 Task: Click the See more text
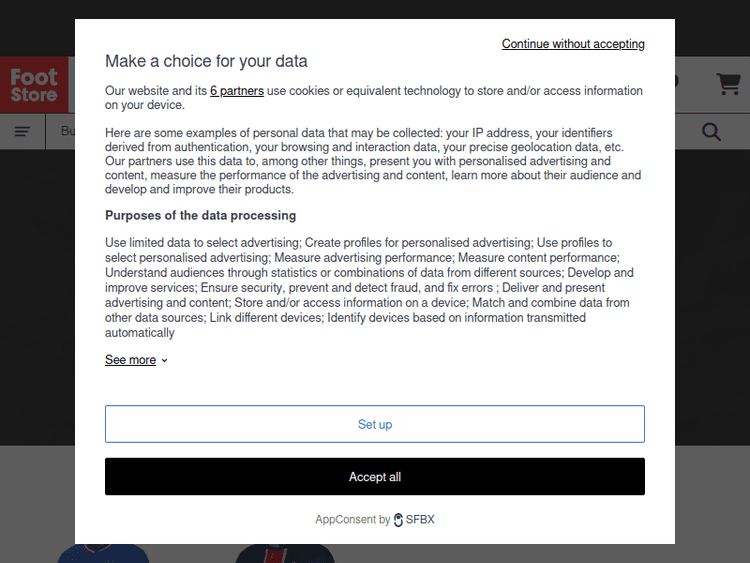[130, 361]
